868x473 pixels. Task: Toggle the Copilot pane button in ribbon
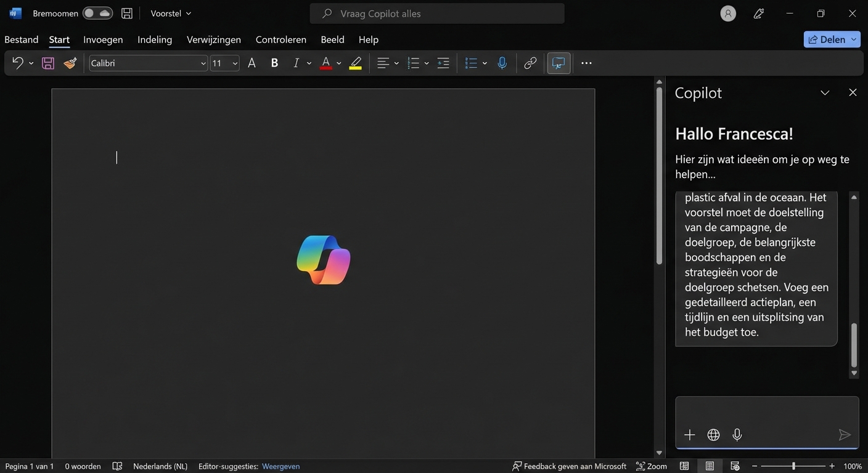pos(559,63)
